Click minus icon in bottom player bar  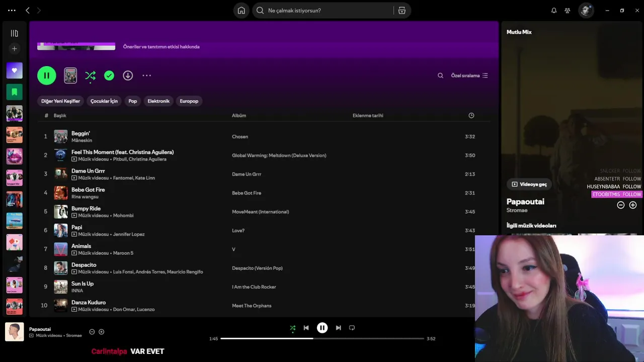(92, 332)
